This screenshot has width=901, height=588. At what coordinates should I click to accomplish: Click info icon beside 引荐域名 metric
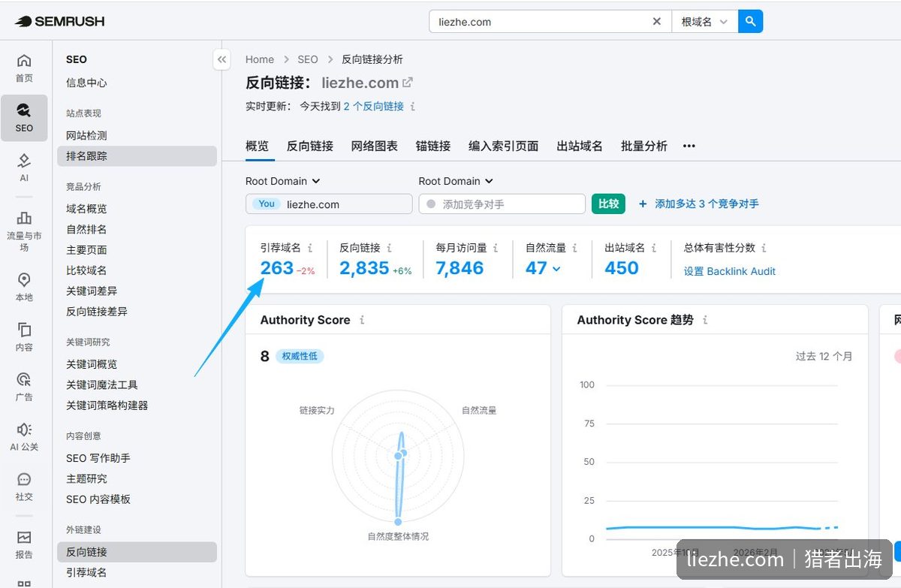click(x=310, y=248)
